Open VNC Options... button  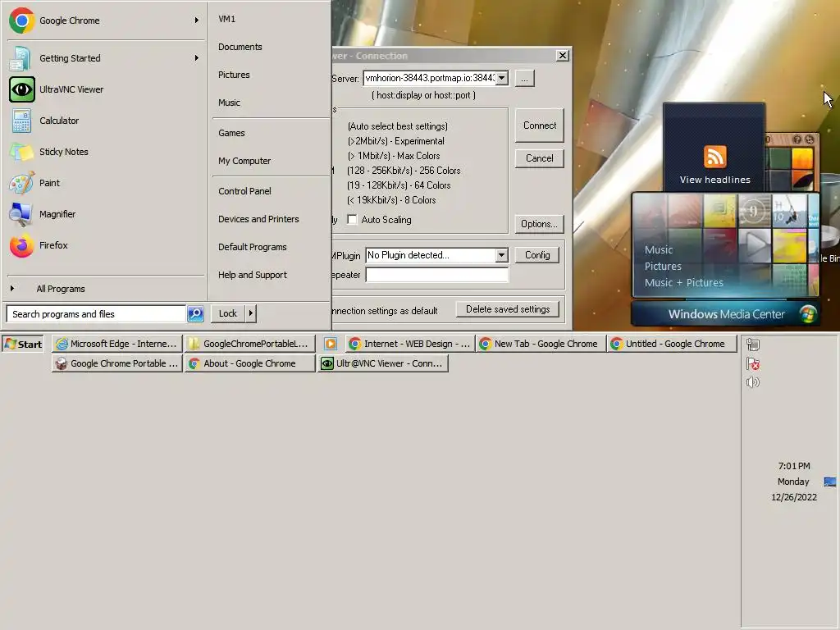539,224
